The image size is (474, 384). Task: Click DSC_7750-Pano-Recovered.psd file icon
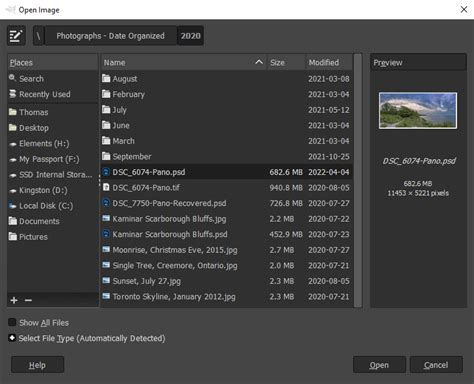pyautogui.click(x=106, y=203)
